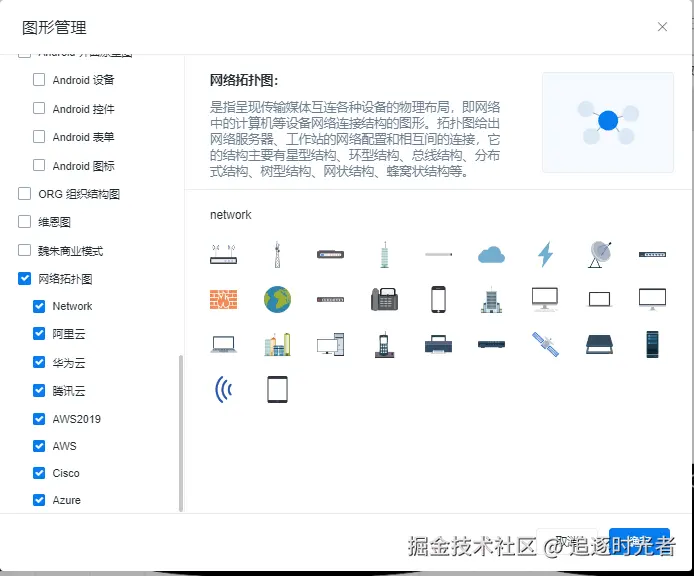Pick the tablet device icon

277,389
